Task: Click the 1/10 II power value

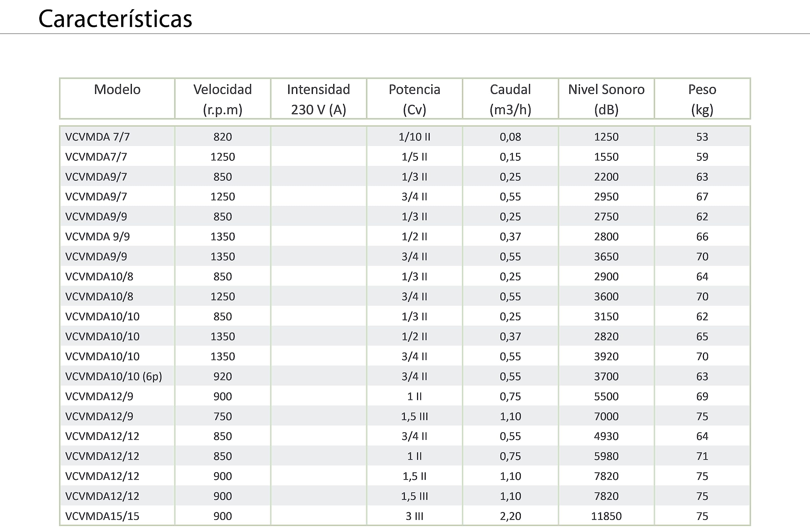Action: coord(414,137)
